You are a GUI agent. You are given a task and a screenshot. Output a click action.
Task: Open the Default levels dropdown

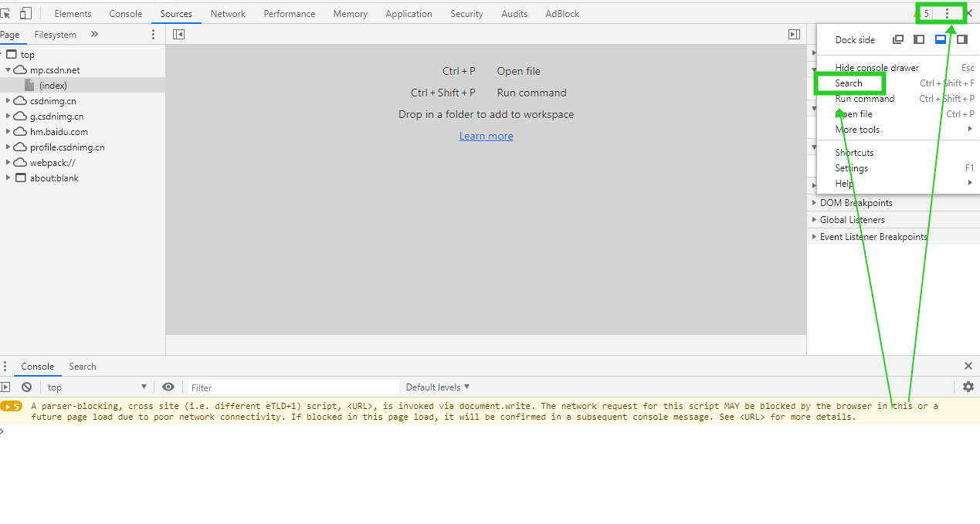(437, 387)
